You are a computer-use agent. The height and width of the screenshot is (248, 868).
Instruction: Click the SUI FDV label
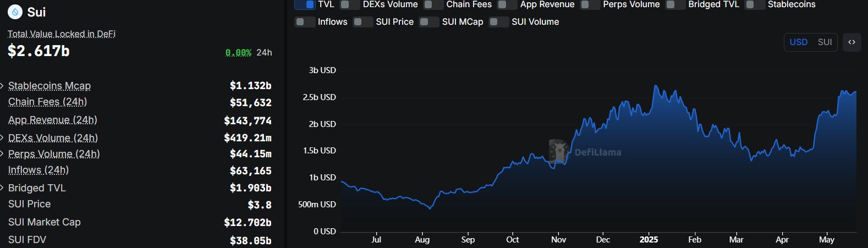tap(28, 240)
